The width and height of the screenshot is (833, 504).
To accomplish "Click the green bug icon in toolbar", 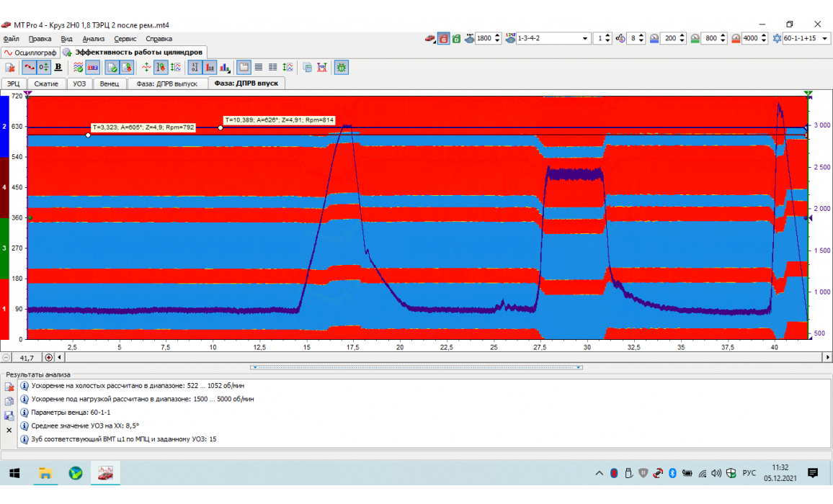I will pos(341,68).
